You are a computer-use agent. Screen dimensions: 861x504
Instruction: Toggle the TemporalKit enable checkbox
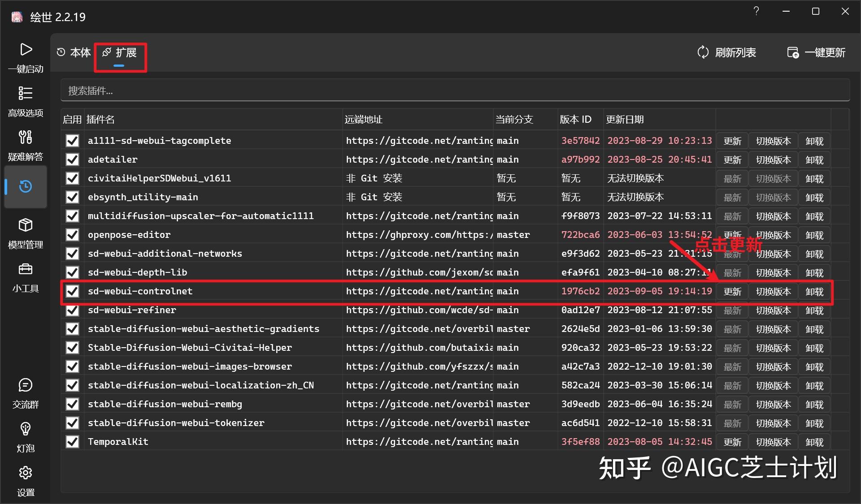72,441
